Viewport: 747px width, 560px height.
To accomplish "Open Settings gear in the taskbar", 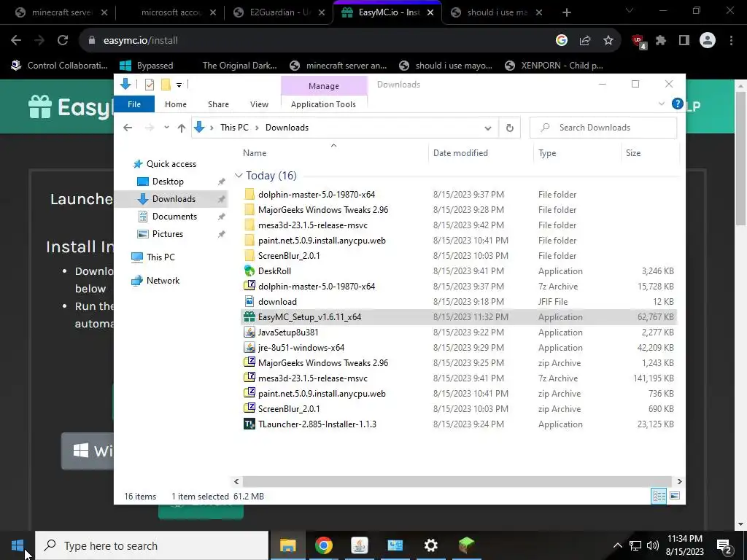I will click(430, 545).
